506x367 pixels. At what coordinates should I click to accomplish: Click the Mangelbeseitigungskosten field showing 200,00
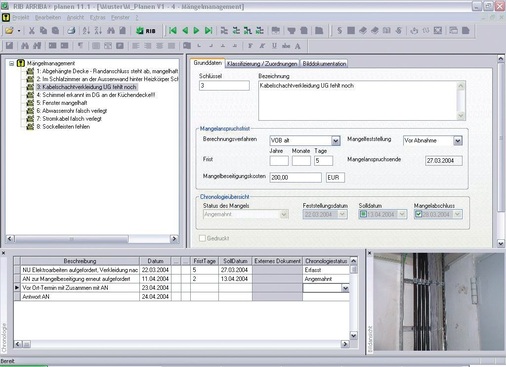pos(295,178)
